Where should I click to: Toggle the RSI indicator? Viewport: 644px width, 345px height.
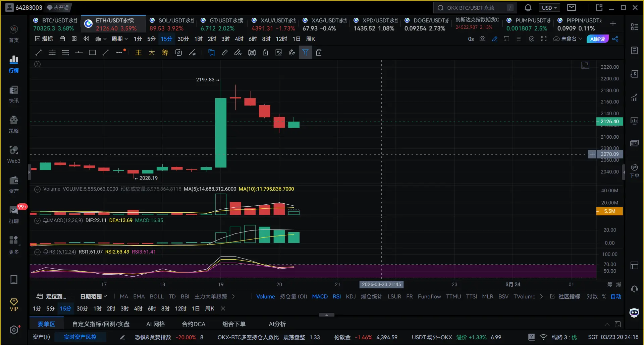[x=337, y=296]
